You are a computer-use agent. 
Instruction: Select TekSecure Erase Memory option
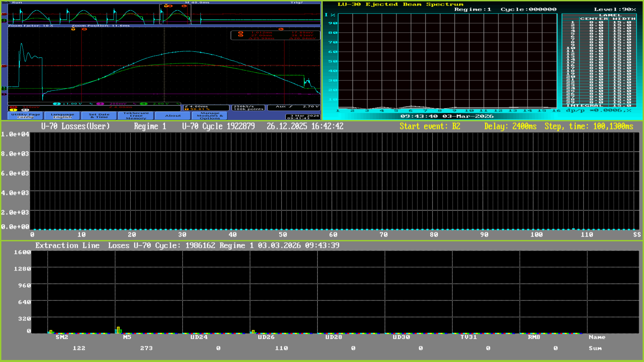point(136,116)
